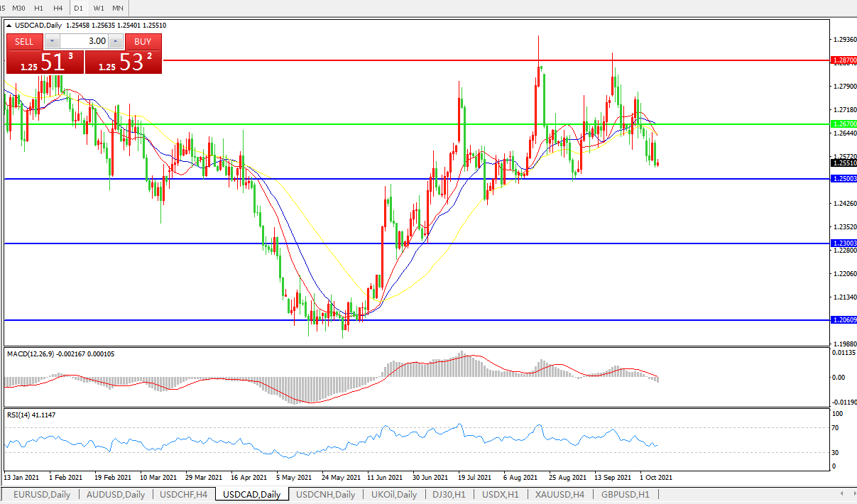Select the H1 timeframe button

[38, 8]
